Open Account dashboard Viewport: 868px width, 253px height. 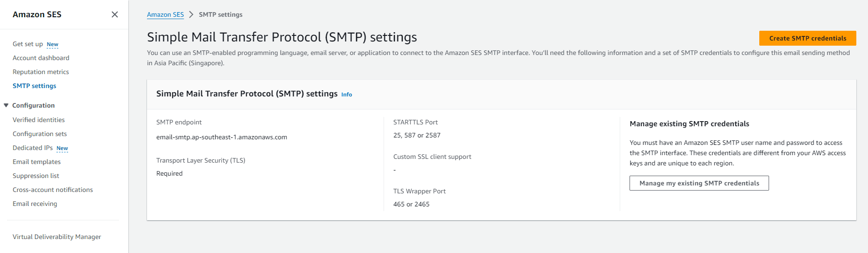coord(41,58)
